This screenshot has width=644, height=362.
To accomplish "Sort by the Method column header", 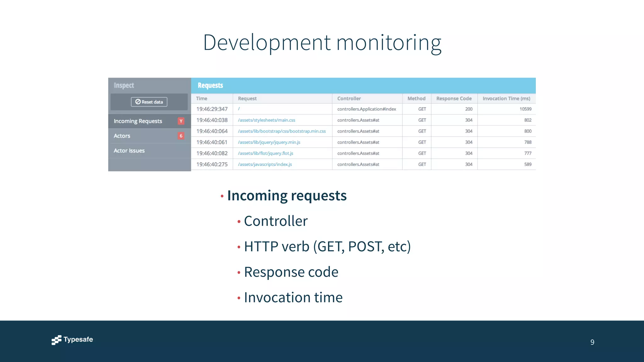I will (416, 98).
